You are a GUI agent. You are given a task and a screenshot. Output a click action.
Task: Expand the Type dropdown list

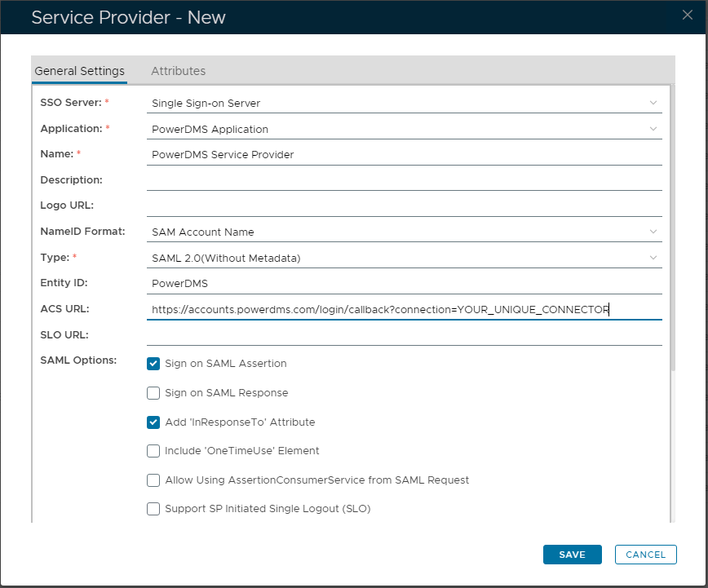click(x=404, y=259)
